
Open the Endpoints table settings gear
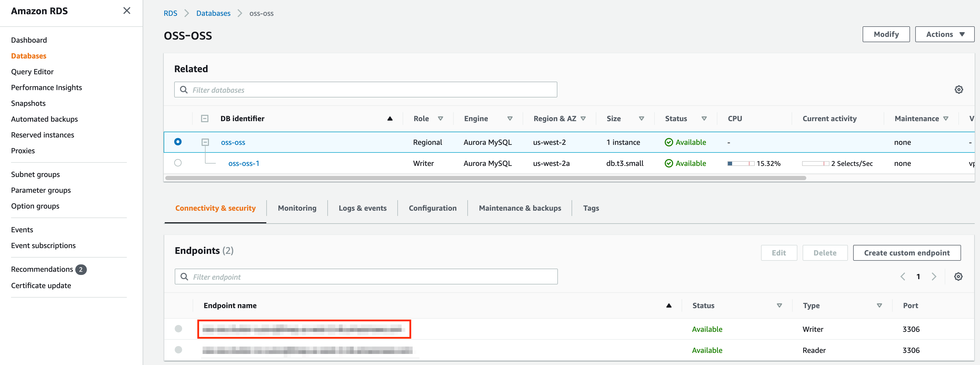click(x=958, y=276)
